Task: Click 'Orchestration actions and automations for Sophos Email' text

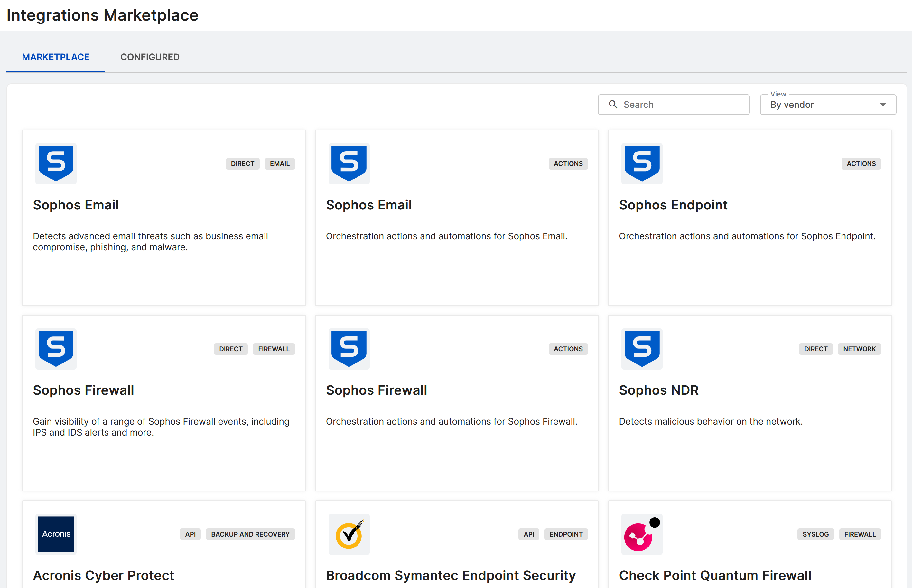Action: [446, 236]
